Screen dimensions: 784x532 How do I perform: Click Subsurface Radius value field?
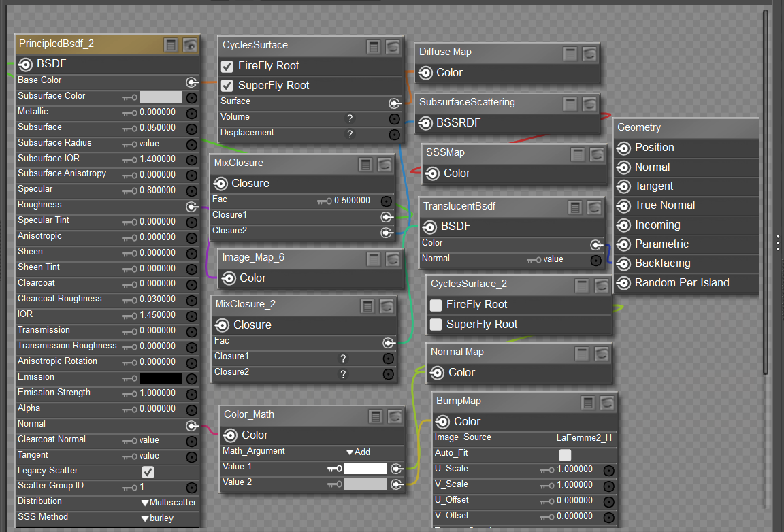pos(149,144)
